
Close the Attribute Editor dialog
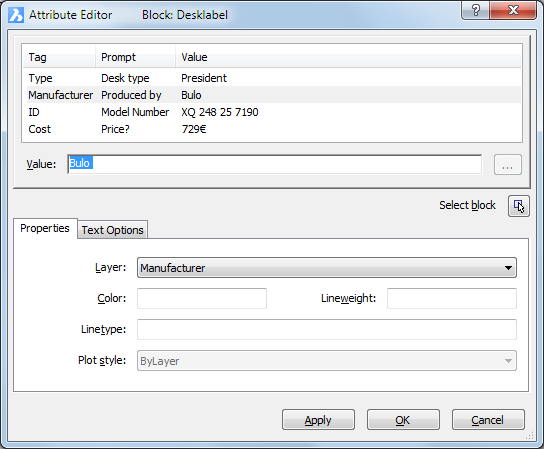point(513,10)
